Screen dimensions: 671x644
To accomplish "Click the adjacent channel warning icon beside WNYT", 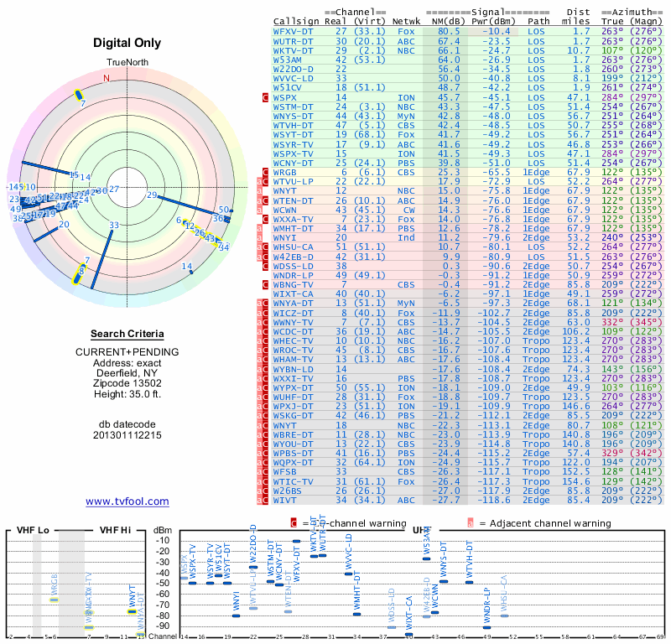I will point(260,190).
